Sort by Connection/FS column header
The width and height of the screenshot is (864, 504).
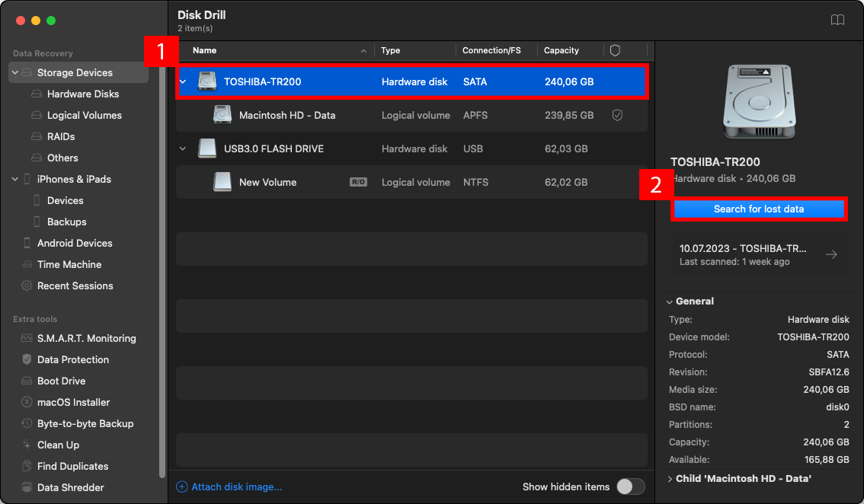coord(491,50)
